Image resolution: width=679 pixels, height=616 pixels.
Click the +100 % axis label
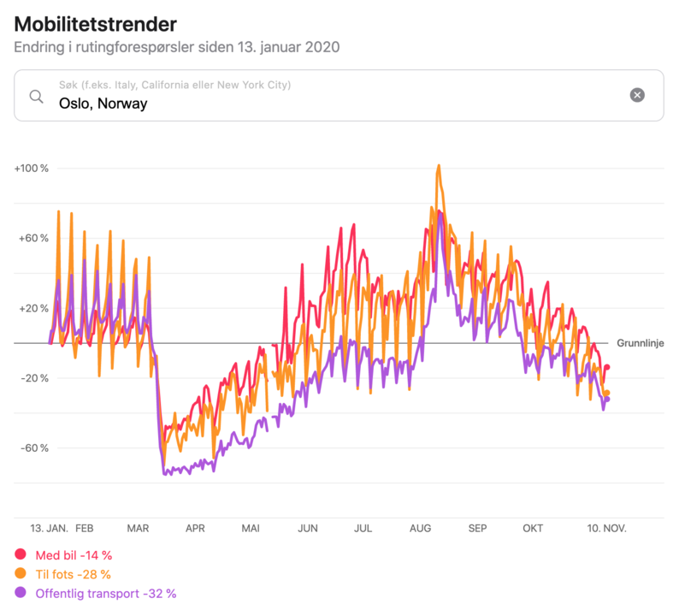tap(31, 169)
